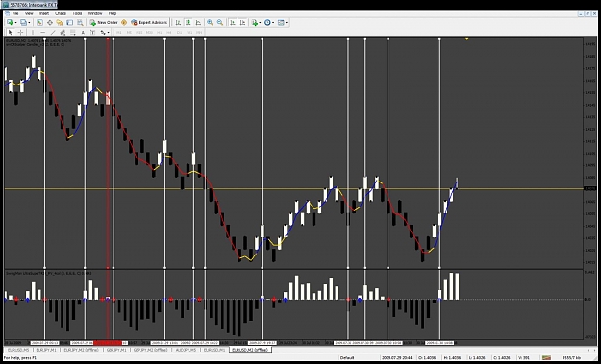Open the New Chart toolbar button
The height and width of the screenshot is (364, 601).
[10, 23]
